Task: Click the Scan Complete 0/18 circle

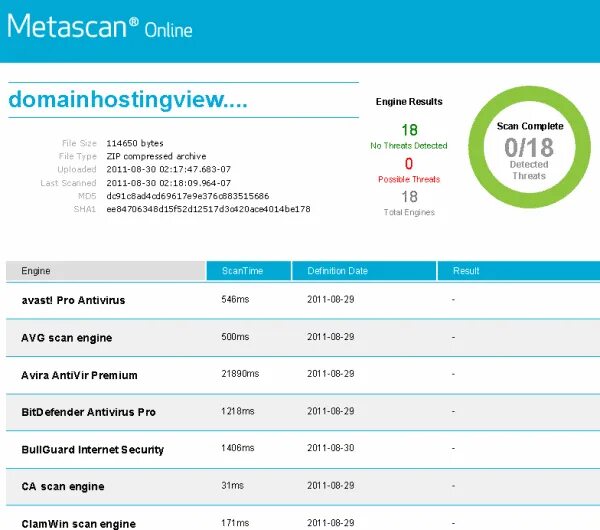Action: tap(530, 147)
